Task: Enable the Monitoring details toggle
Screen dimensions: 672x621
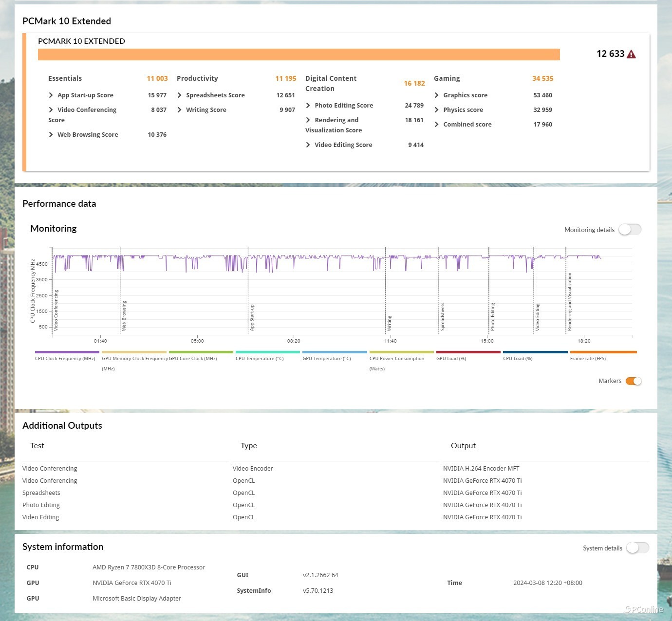Action: 630,230
